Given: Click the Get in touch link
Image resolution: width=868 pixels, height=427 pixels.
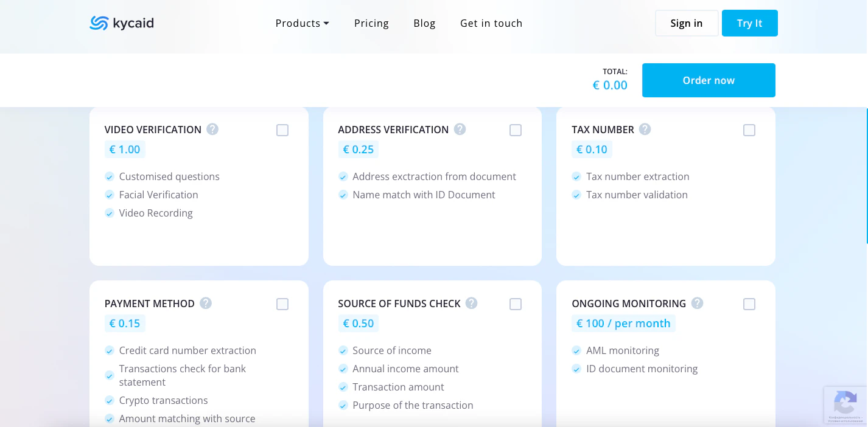Looking at the screenshot, I should coord(491,23).
